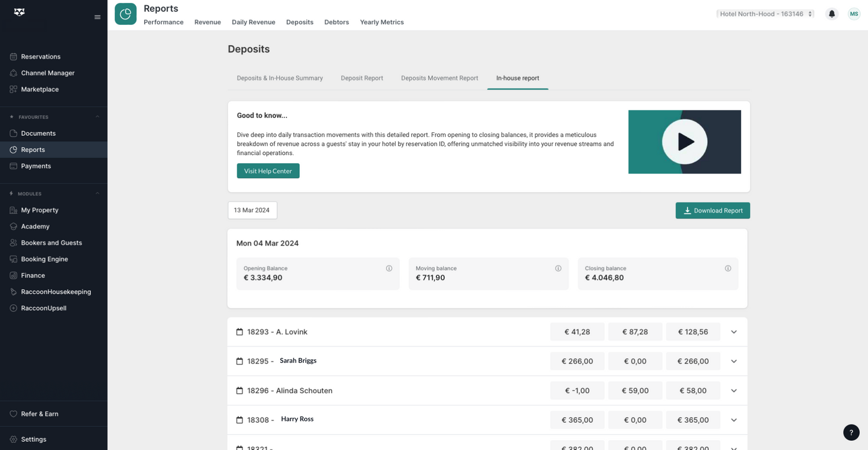Click the notification bell icon
868x450 pixels.
point(832,14)
